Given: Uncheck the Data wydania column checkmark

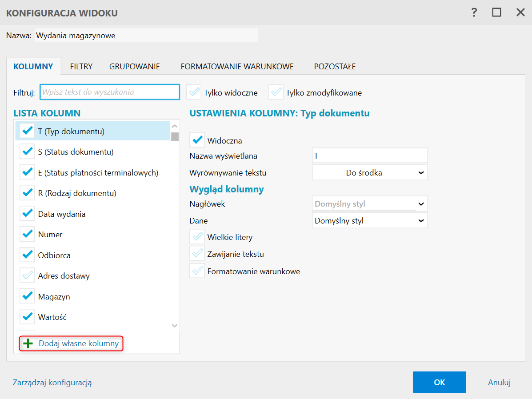Looking at the screenshot, I should [27, 214].
